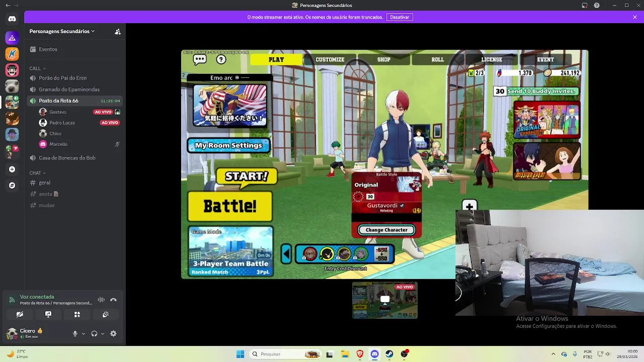Screen dimensions: 644x362
Task: Open the mustache face server
Action: click(x=12, y=70)
